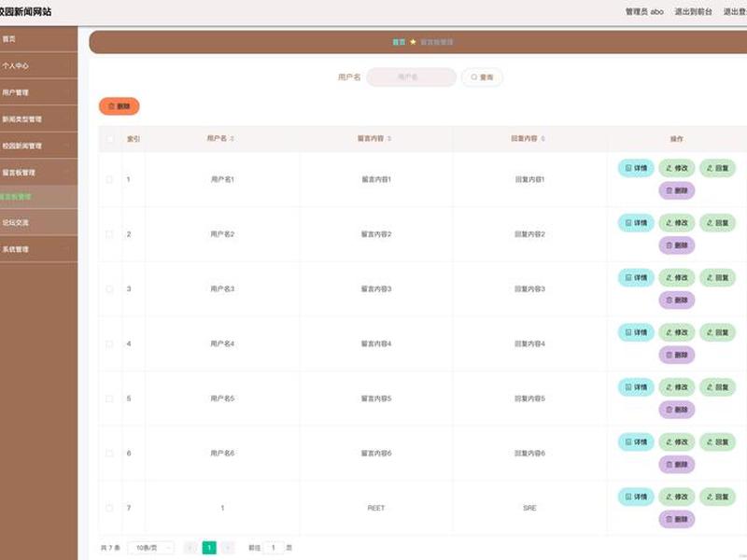The width and height of the screenshot is (747, 560).
Task: Click 首页 breadcrumb link
Action: coord(399,42)
